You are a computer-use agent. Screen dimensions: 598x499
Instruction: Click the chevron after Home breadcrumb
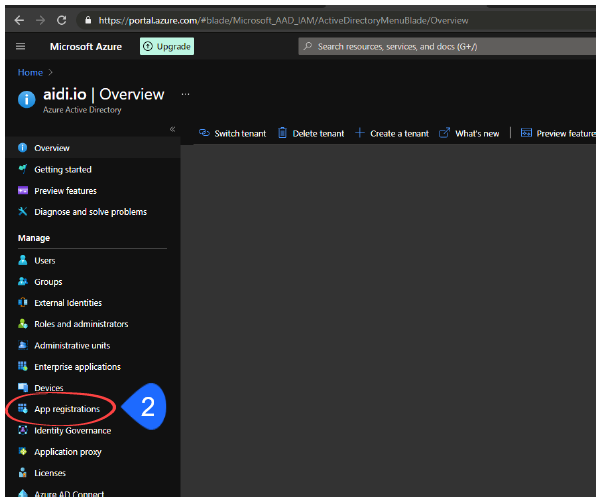(x=50, y=72)
